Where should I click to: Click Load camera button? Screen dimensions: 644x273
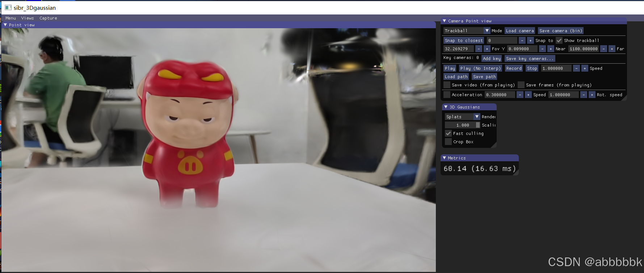coord(520,31)
